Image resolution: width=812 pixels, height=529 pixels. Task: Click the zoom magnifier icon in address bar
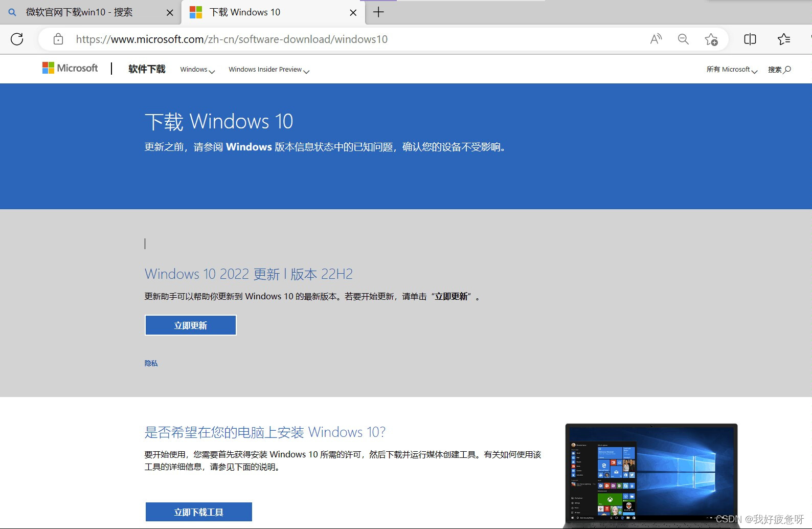tap(683, 39)
